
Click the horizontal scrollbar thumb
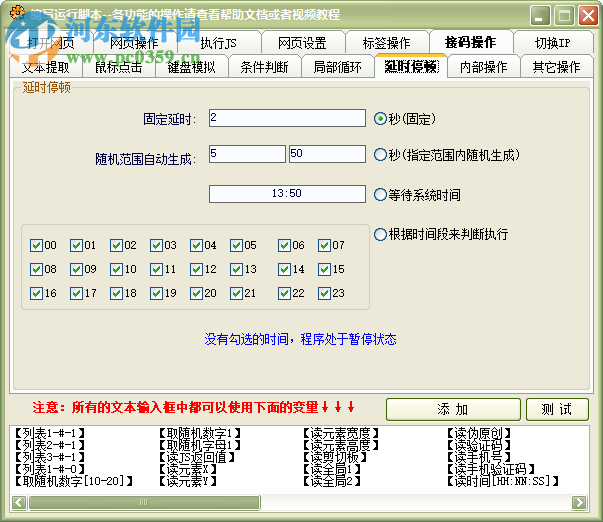144,502
